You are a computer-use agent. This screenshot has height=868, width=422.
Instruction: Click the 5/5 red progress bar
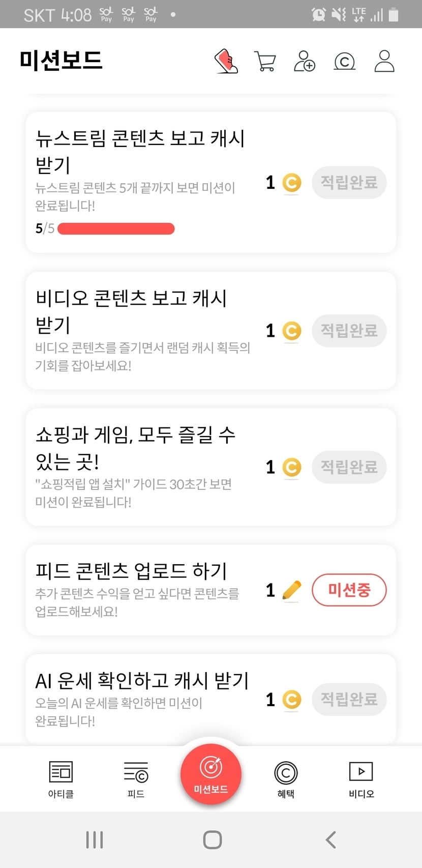[116, 229]
